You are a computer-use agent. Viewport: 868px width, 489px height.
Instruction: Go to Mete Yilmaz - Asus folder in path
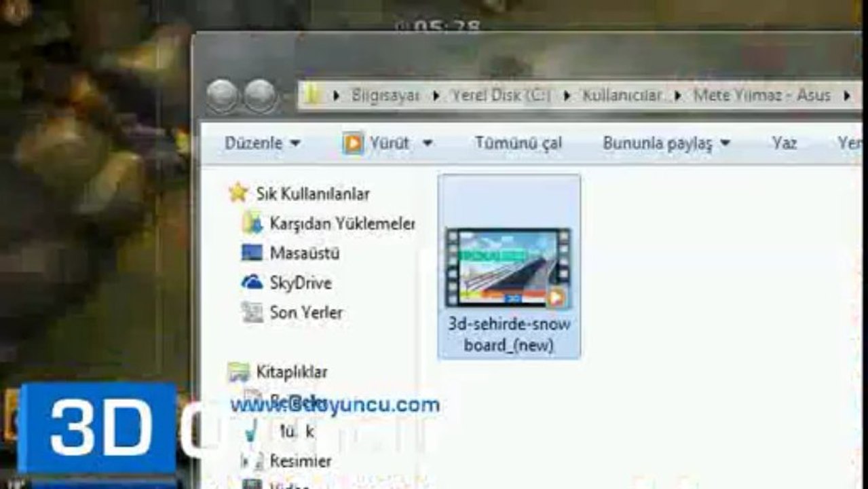761,96
